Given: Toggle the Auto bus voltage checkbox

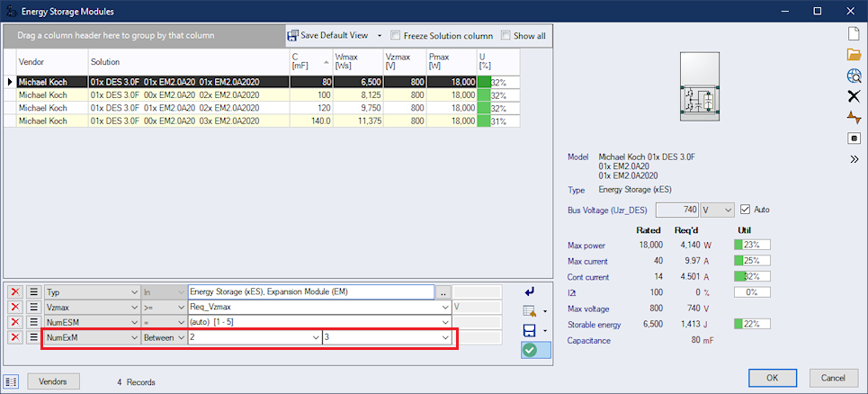Looking at the screenshot, I should pos(745,210).
